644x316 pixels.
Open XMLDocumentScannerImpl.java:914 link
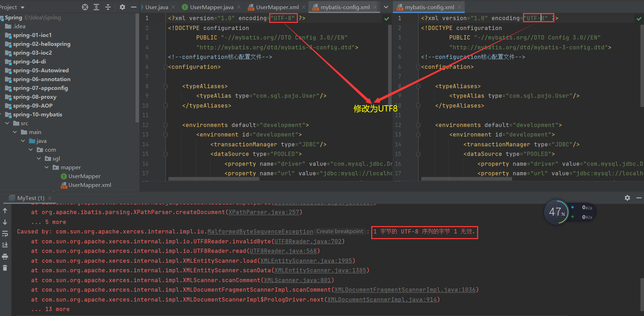click(x=382, y=300)
